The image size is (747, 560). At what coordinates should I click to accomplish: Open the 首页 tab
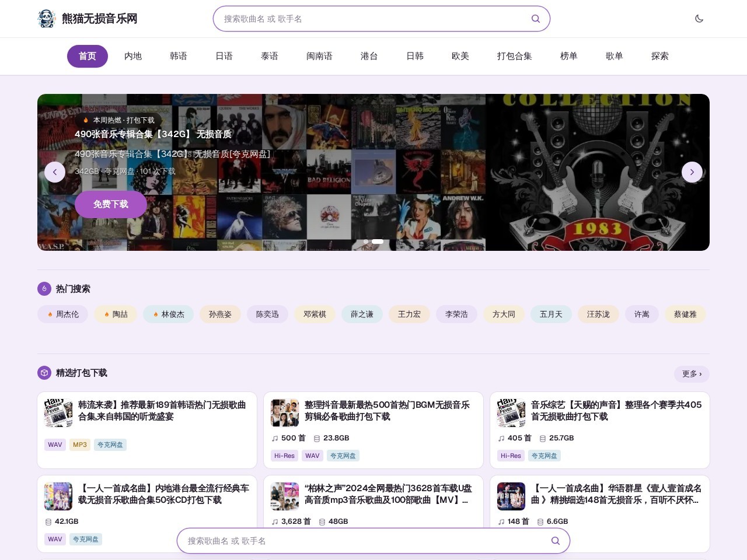(88, 56)
